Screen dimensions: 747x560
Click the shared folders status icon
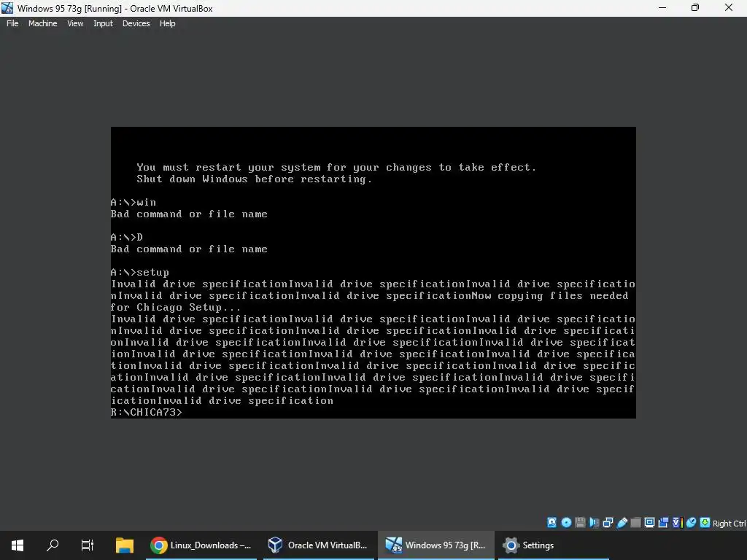tap(635, 522)
